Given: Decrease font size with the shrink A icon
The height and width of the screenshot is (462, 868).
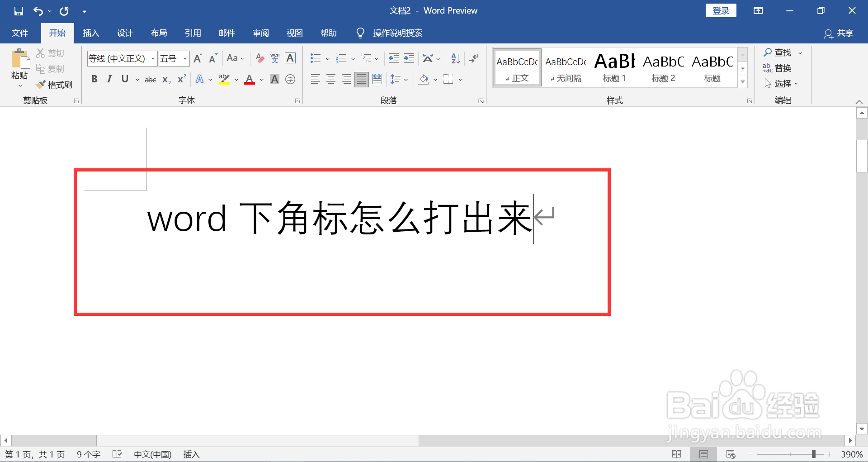Looking at the screenshot, I should [213, 58].
